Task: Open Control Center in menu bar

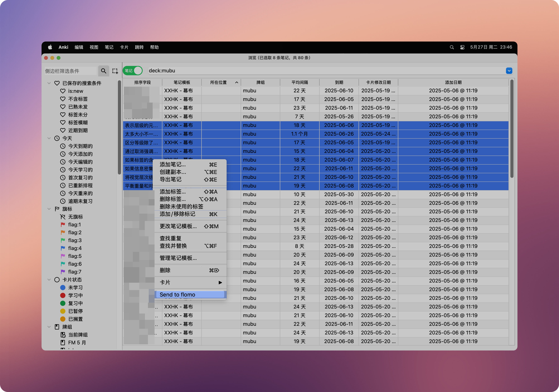Action: (462, 47)
